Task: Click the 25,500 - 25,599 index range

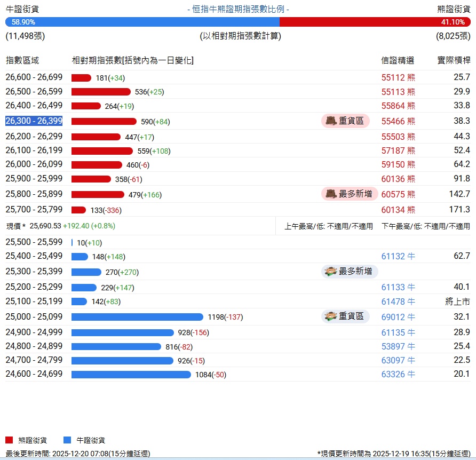Action: tap(34, 242)
